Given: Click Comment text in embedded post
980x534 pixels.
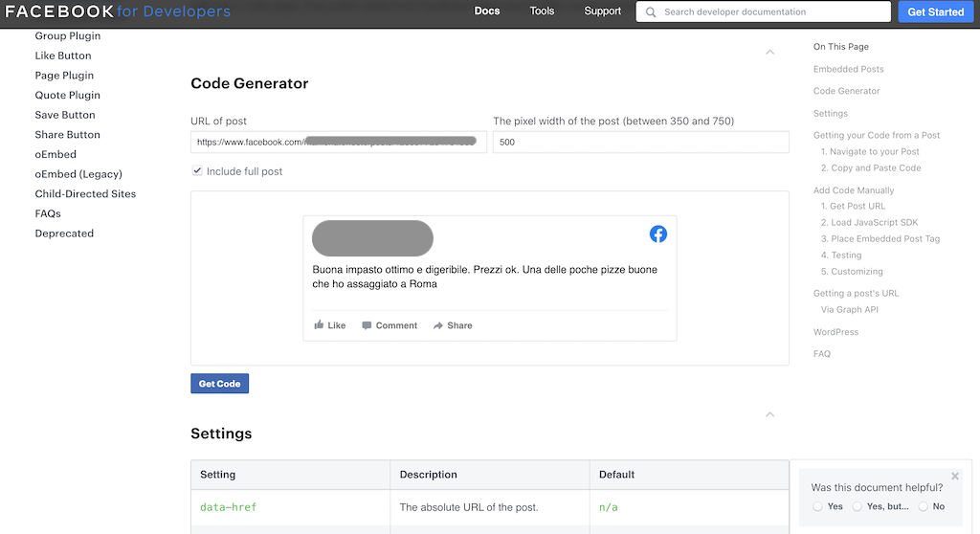Looking at the screenshot, I should (396, 325).
